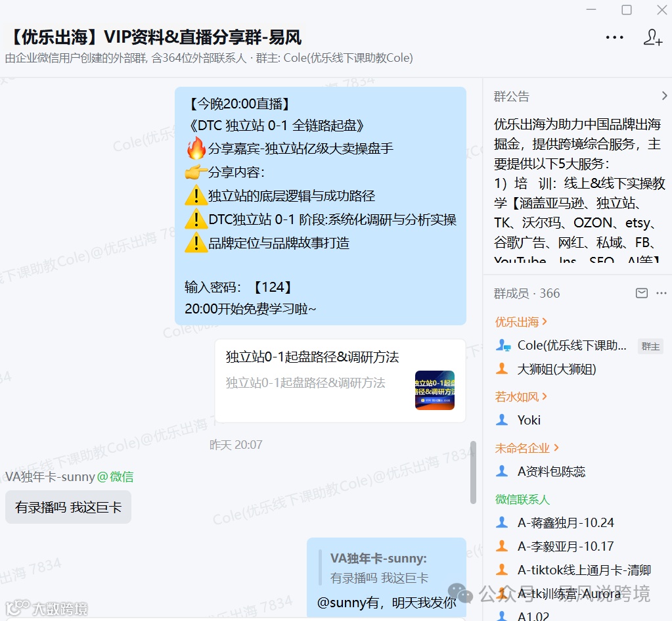Click the avatar icon of A-tiktok线上通月卡-清卿
The image size is (672, 621).
coord(502,570)
